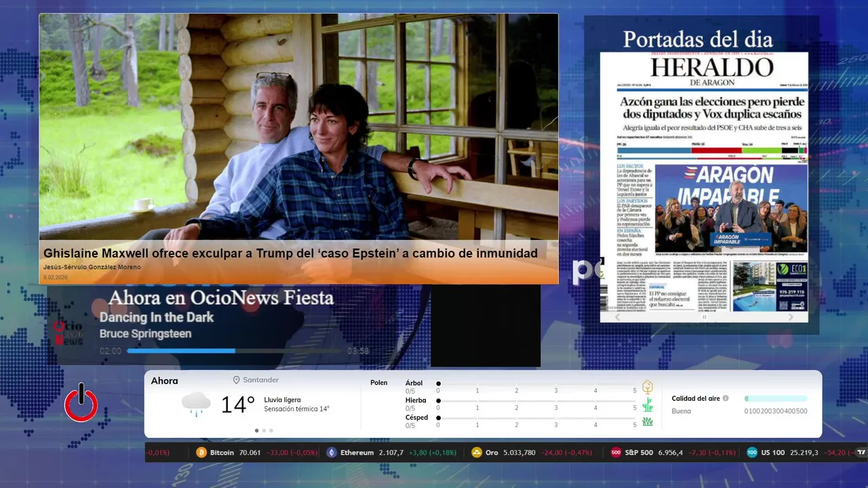The height and width of the screenshot is (488, 868).
Task: Click the S&P 500 badge icon
Action: click(616, 452)
